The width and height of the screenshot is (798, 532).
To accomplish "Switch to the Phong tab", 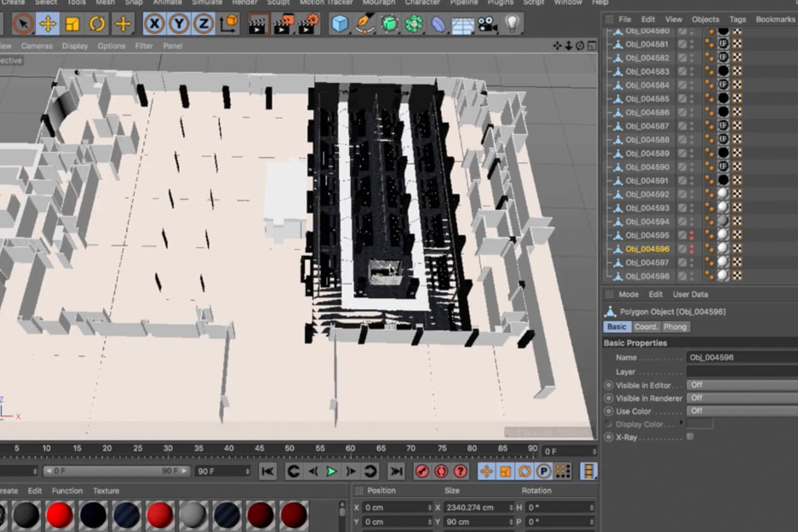I will click(x=675, y=327).
